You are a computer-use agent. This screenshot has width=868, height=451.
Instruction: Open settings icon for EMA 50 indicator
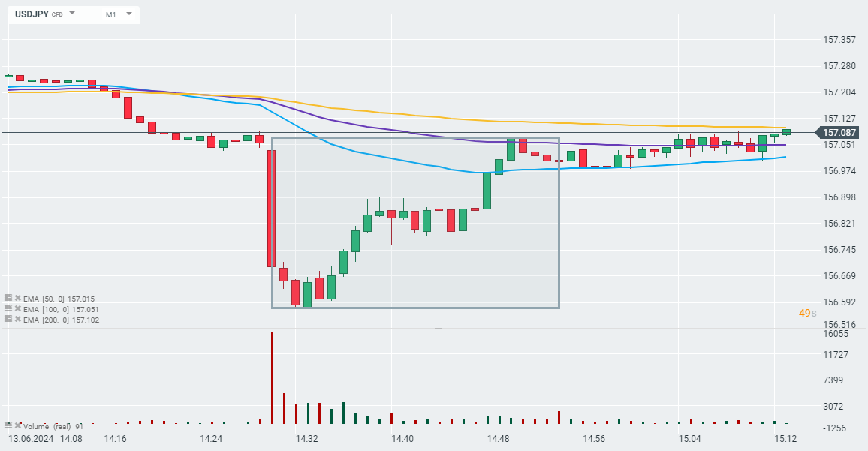(8, 298)
